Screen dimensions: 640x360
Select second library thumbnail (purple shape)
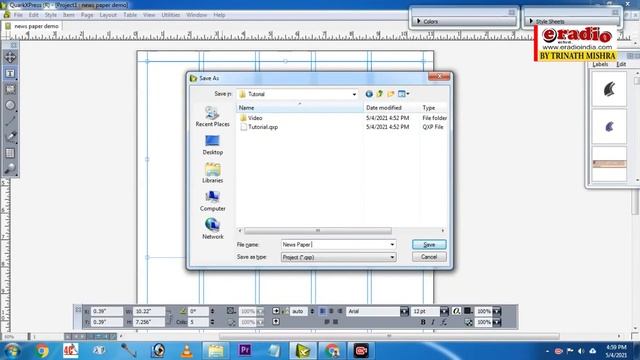(x=609, y=126)
